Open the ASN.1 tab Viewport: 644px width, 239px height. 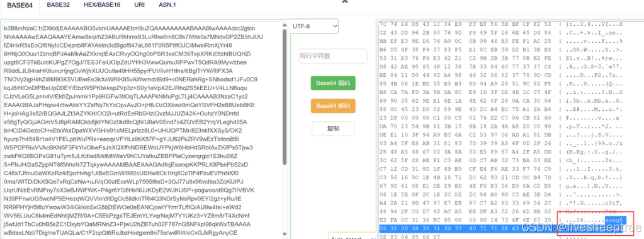(167, 5)
